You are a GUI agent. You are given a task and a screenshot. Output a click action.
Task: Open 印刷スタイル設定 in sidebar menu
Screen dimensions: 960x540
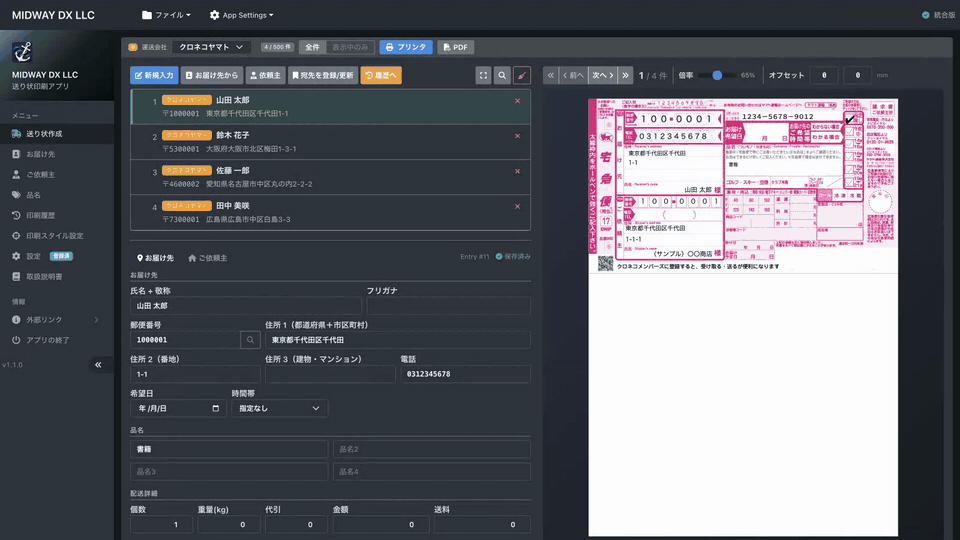click(x=57, y=236)
